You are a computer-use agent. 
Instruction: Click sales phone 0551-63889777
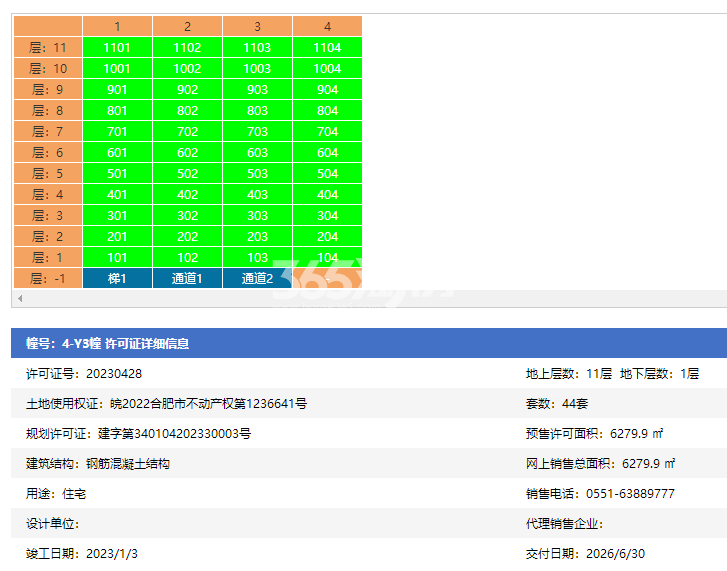[631, 494]
